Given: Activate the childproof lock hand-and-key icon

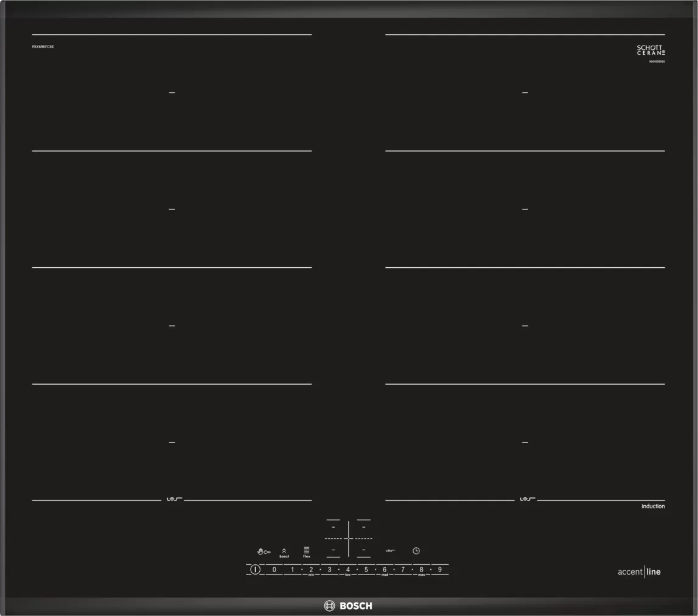Looking at the screenshot, I should click(263, 552).
